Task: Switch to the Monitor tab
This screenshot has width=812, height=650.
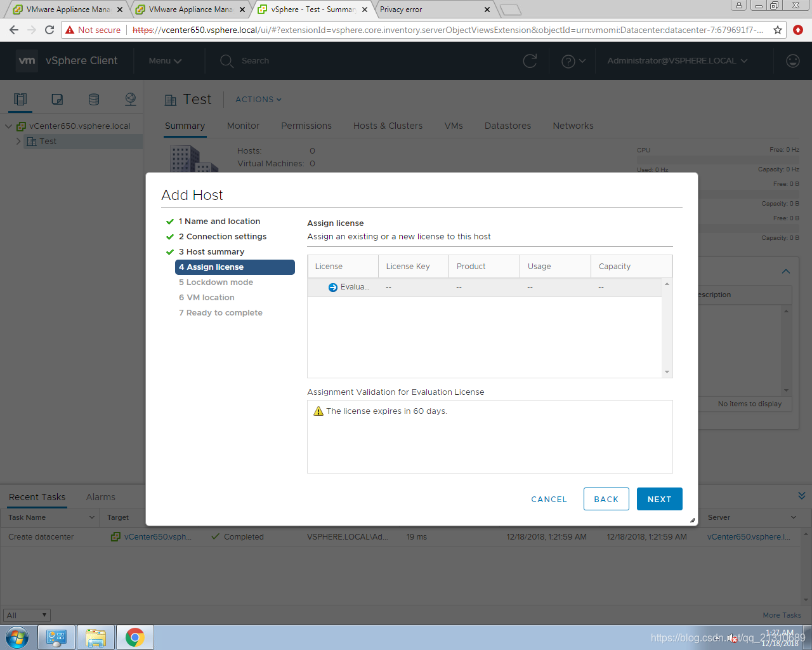Action: 243,126
